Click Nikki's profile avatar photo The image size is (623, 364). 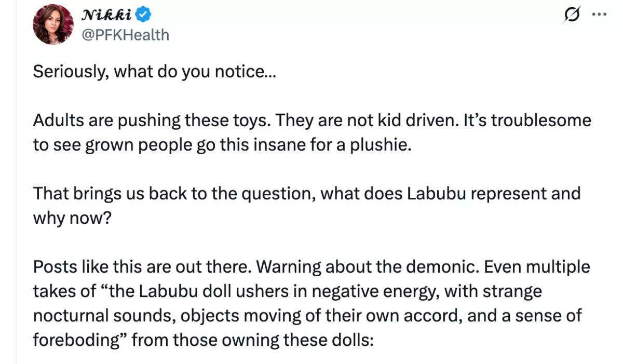tap(53, 24)
